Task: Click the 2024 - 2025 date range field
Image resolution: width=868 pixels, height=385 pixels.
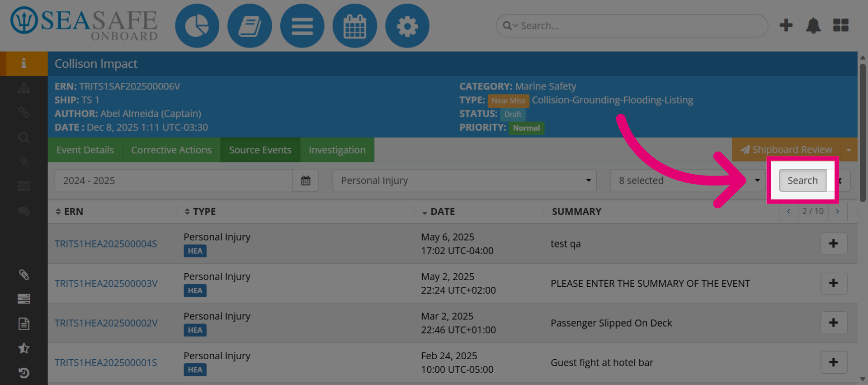Action: pos(174,181)
